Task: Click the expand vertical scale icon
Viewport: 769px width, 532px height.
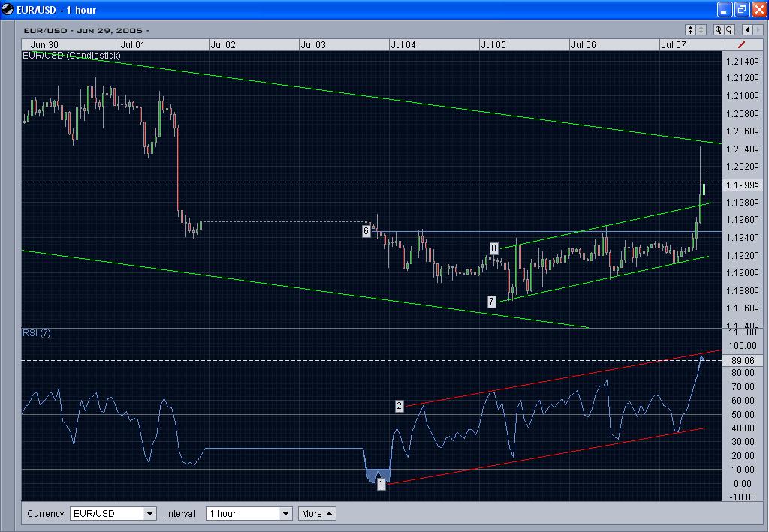Action: pos(700,30)
